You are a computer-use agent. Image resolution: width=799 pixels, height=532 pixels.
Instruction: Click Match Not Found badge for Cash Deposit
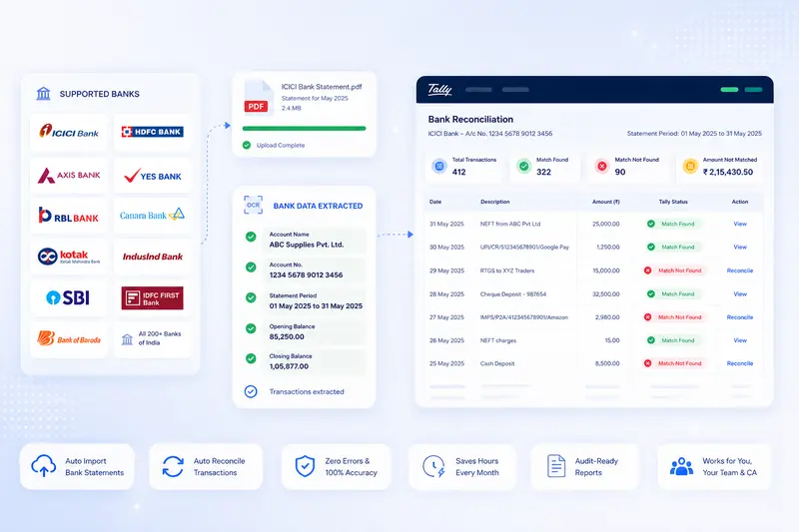click(x=673, y=363)
